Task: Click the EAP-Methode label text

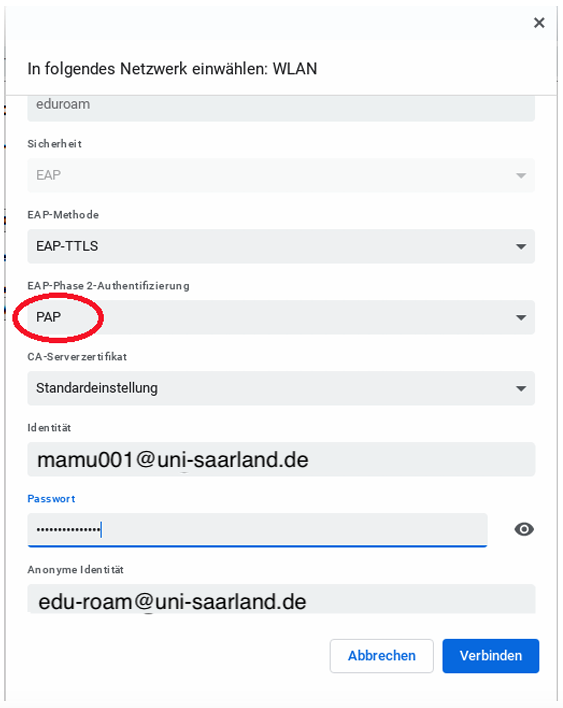Action: tap(63, 214)
